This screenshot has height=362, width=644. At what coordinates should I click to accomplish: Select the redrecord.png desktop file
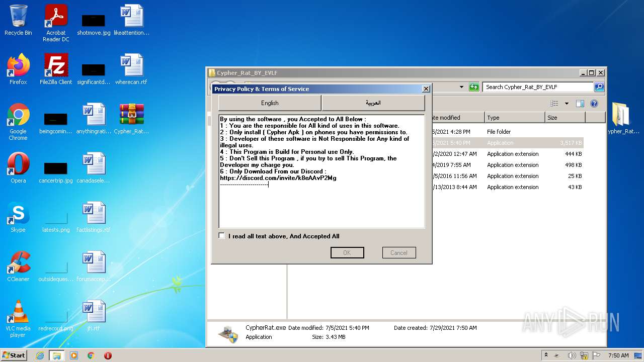click(56, 320)
